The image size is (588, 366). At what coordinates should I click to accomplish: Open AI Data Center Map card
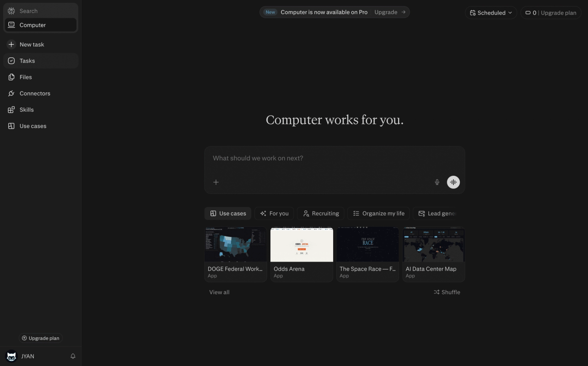point(433,254)
